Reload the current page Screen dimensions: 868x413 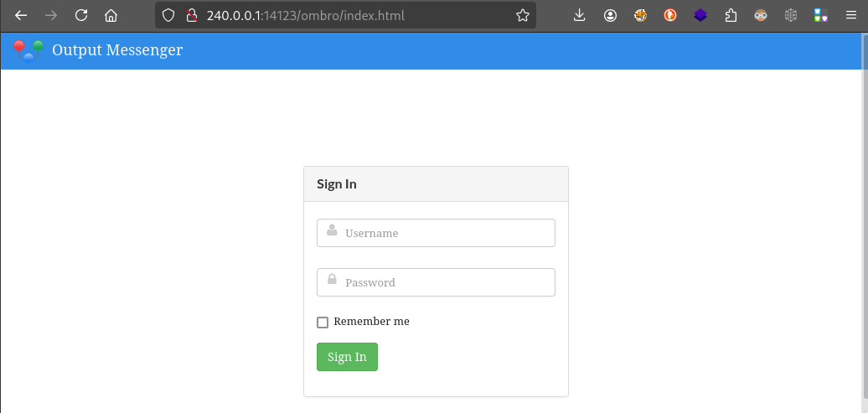tap(81, 15)
